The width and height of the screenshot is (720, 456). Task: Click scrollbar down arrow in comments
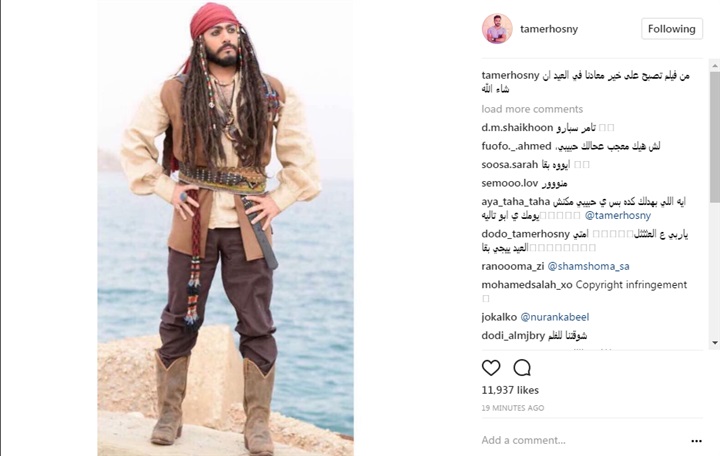coord(715,343)
